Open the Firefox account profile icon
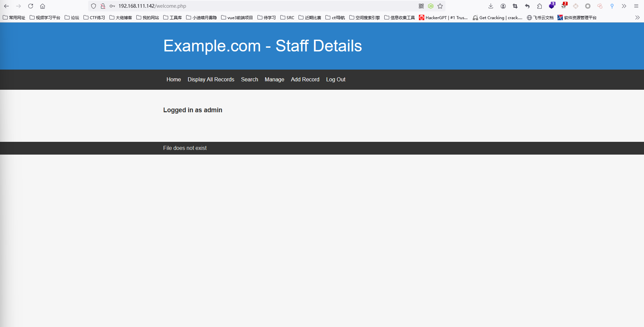Image resolution: width=644 pixels, height=327 pixels. click(x=503, y=6)
